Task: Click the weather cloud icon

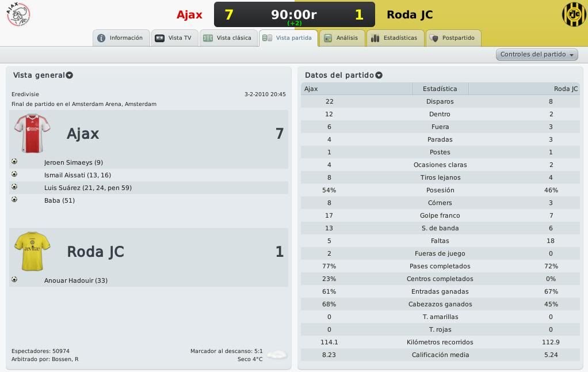Action: point(277,354)
